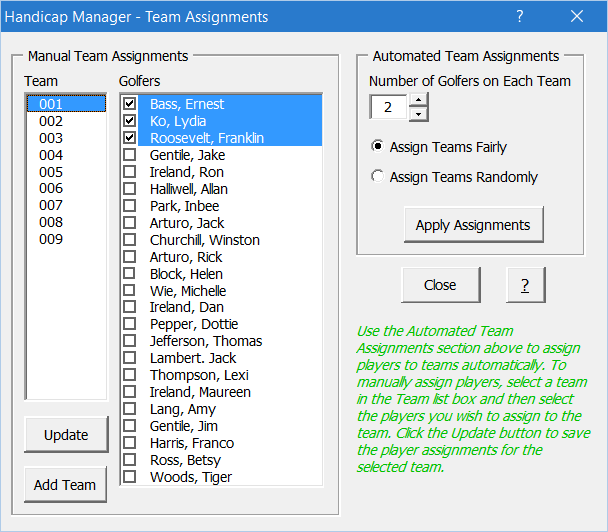Viewport: 608px width, 532px height.
Task: Select team 003 in the Team list
Action: [66, 138]
